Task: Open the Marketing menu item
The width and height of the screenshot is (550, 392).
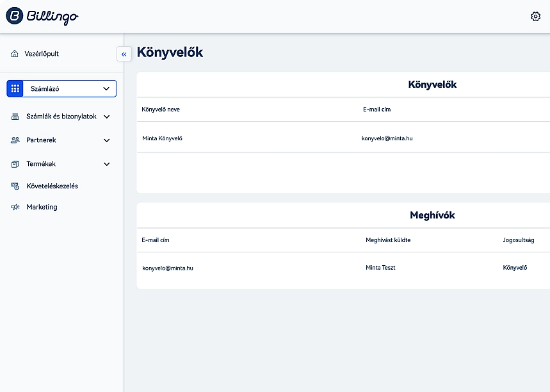Action: (x=41, y=207)
